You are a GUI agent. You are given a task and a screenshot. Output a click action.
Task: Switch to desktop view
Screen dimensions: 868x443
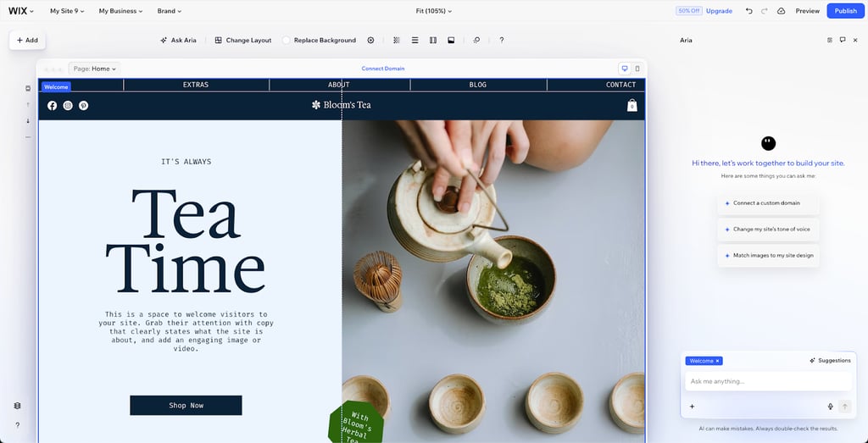pyautogui.click(x=625, y=69)
